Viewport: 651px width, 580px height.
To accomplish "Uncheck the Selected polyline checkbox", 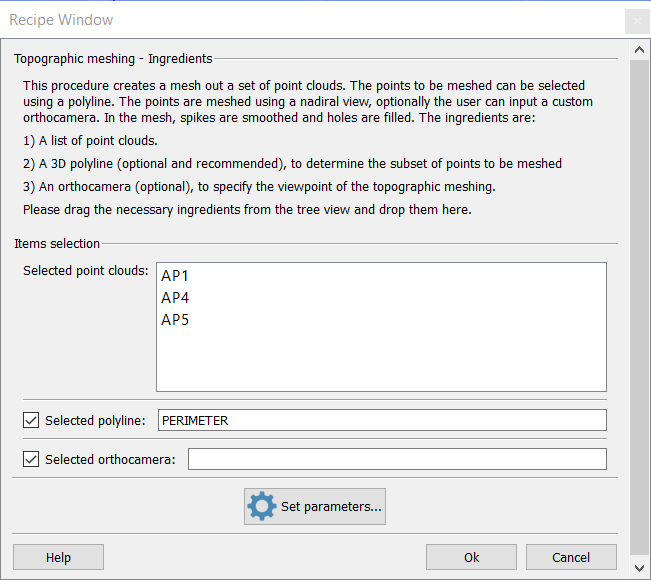I will (31, 420).
